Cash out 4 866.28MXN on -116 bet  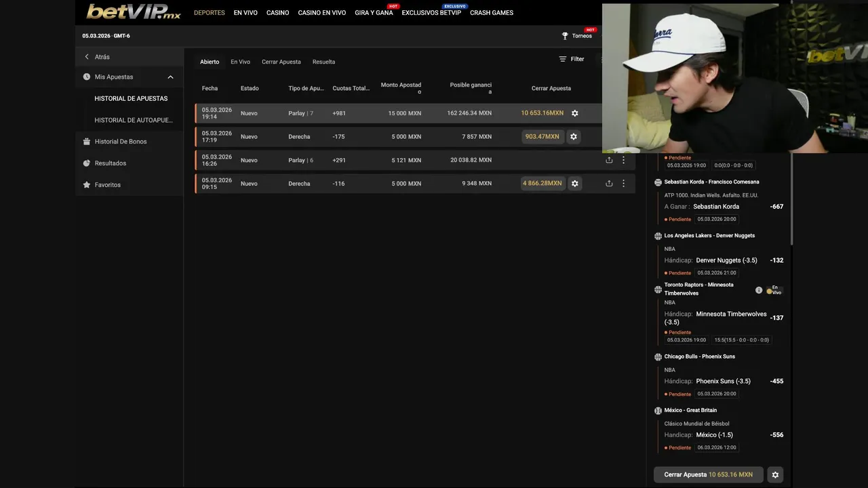[x=542, y=184]
